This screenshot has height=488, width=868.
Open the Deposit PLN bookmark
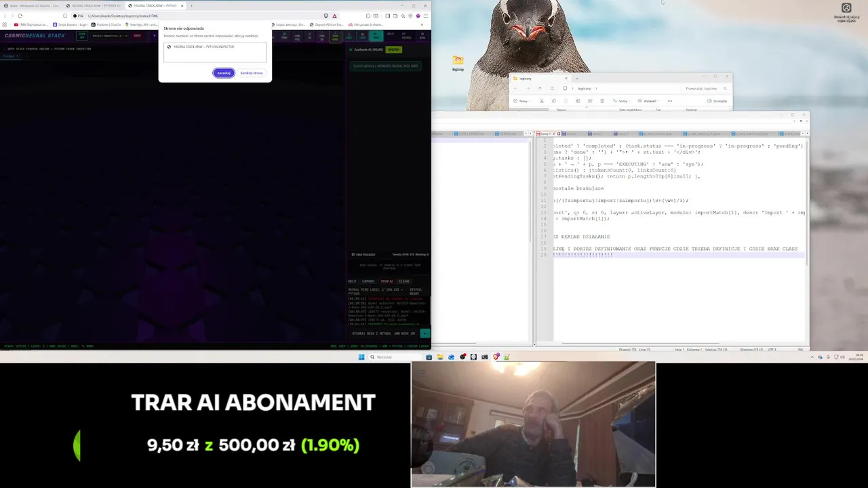(327, 24)
